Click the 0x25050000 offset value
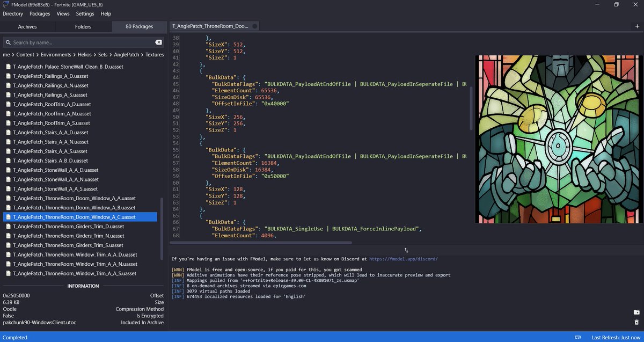Image resolution: width=644 pixels, height=342 pixels. pyautogui.click(x=16, y=296)
